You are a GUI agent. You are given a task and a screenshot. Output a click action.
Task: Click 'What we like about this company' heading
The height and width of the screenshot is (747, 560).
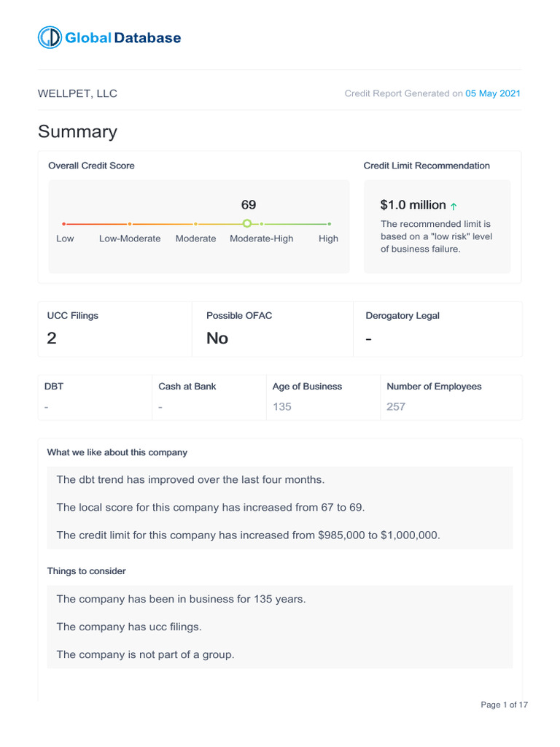pyautogui.click(x=117, y=452)
